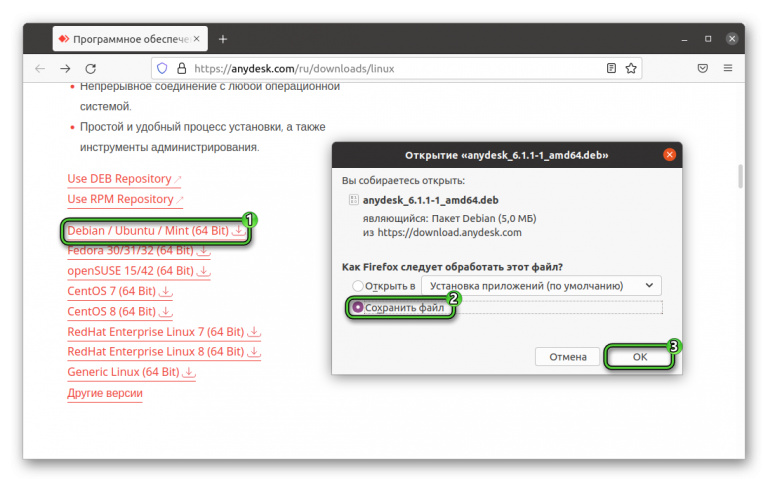This screenshot has width=768, height=482.
Task: Open a new tab with the plus button
Action: point(223,39)
